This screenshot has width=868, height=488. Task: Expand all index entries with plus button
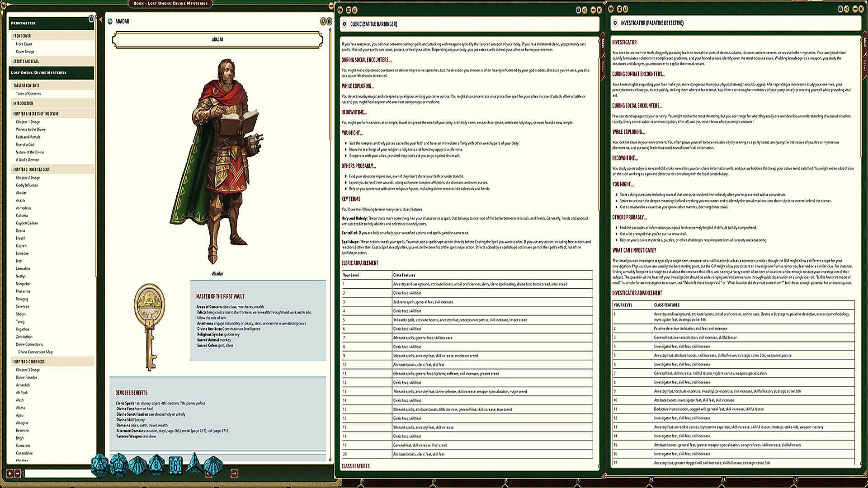click(x=10, y=473)
